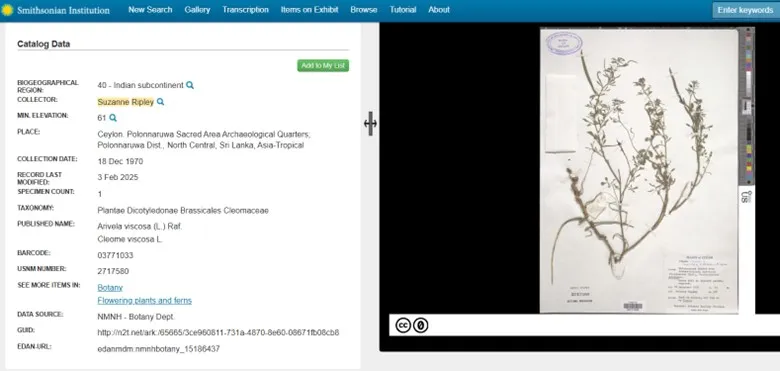
Task: Click the Smithsonian Institution title text
Action: click(63, 10)
